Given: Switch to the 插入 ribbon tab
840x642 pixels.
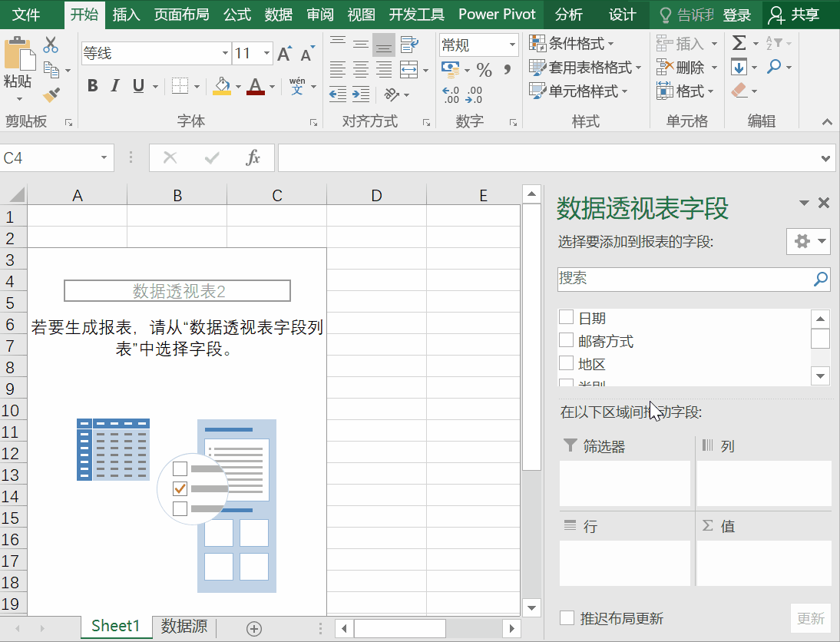Looking at the screenshot, I should point(127,15).
